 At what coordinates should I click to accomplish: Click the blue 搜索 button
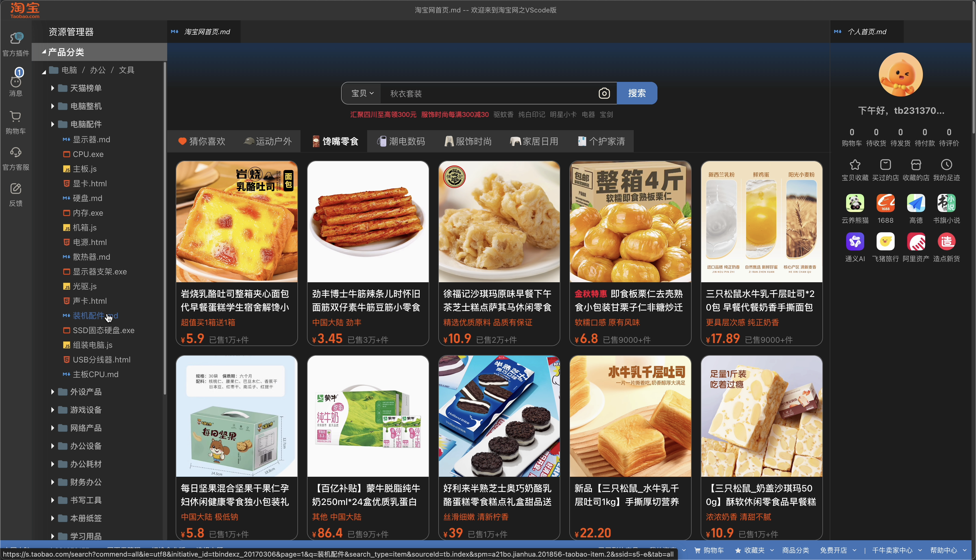pyautogui.click(x=637, y=93)
